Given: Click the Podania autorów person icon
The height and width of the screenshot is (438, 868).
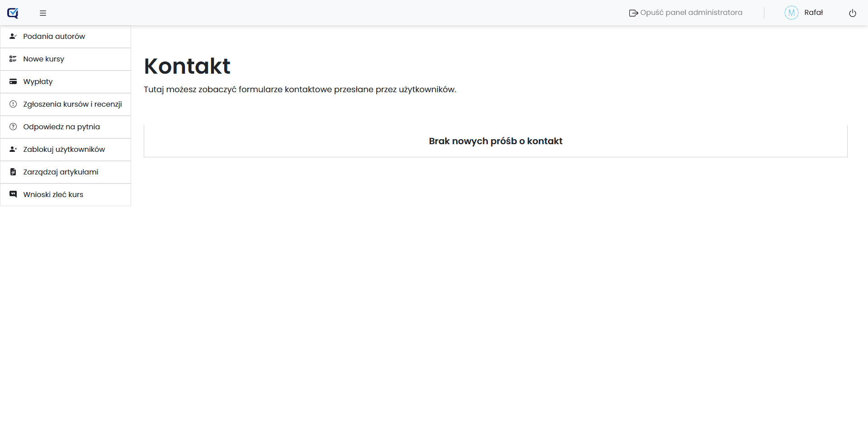Looking at the screenshot, I should tap(13, 36).
